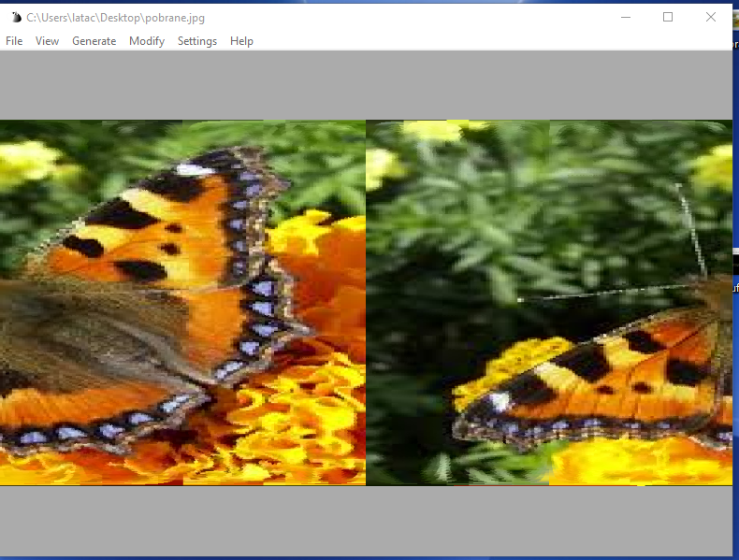The height and width of the screenshot is (560, 739).
Task: Click the title bar path text pobrane.jpg
Action: (115, 18)
